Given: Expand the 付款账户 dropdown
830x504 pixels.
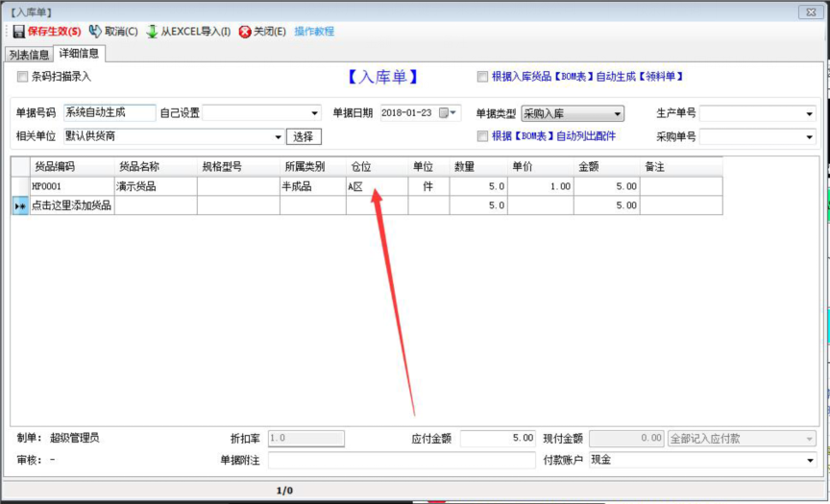Looking at the screenshot, I should click(810, 460).
